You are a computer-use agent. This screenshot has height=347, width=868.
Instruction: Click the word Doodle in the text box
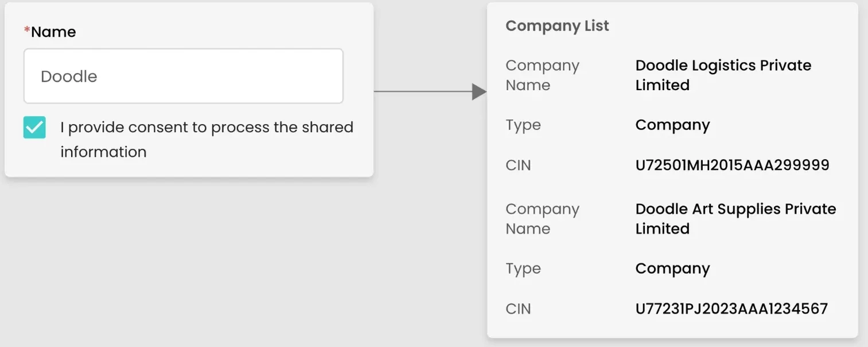(x=69, y=76)
